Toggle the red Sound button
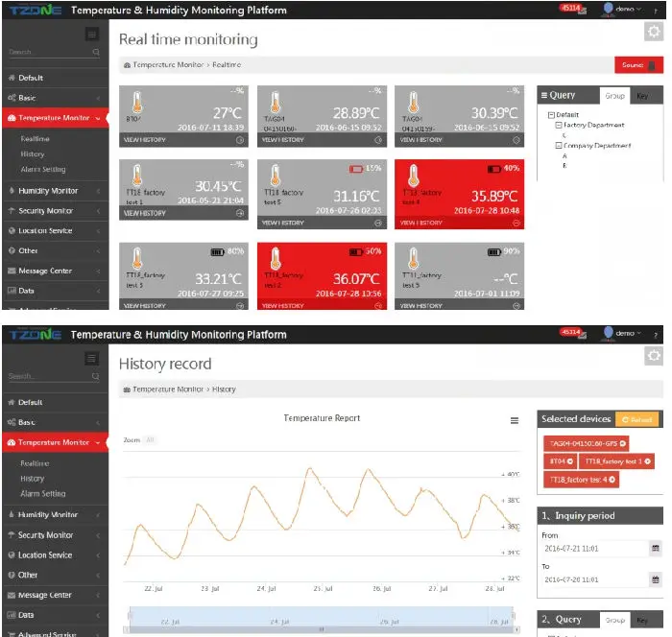The height and width of the screenshot is (637, 672). pyautogui.click(x=639, y=65)
